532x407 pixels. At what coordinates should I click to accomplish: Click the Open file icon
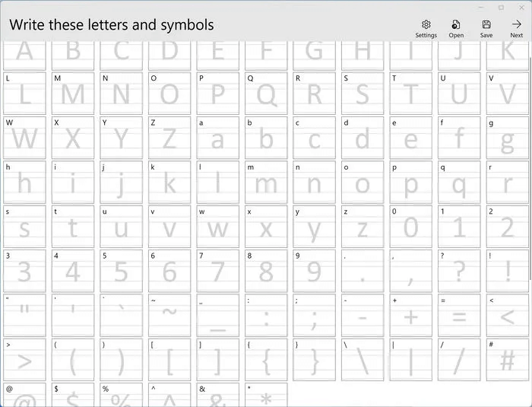[x=456, y=24]
